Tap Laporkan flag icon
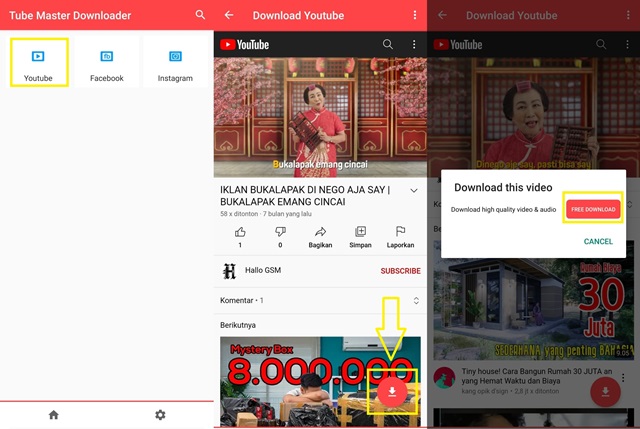Viewport: 640px width, 429px height. (400, 231)
